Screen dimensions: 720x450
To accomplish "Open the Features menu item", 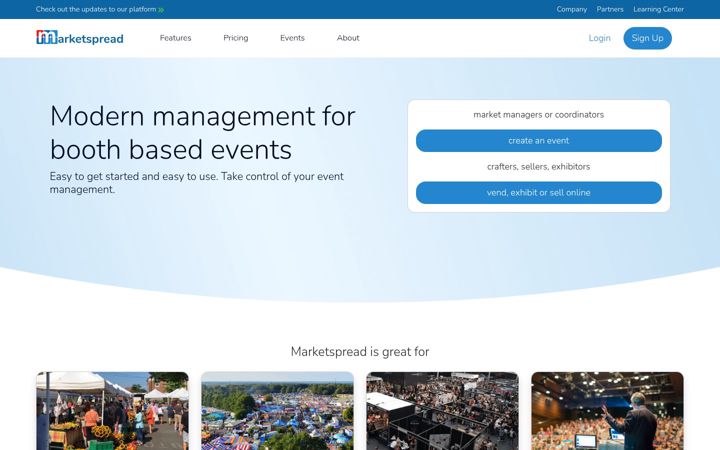I will 175,38.
